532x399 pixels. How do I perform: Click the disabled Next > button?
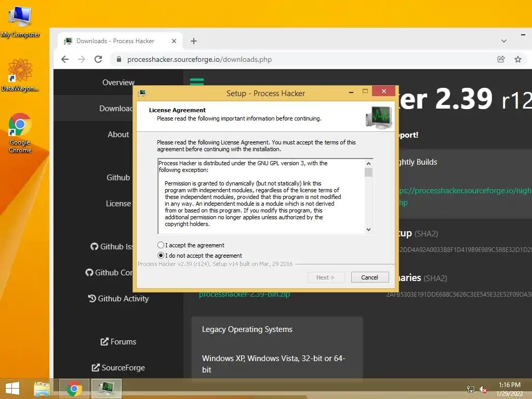(x=326, y=277)
